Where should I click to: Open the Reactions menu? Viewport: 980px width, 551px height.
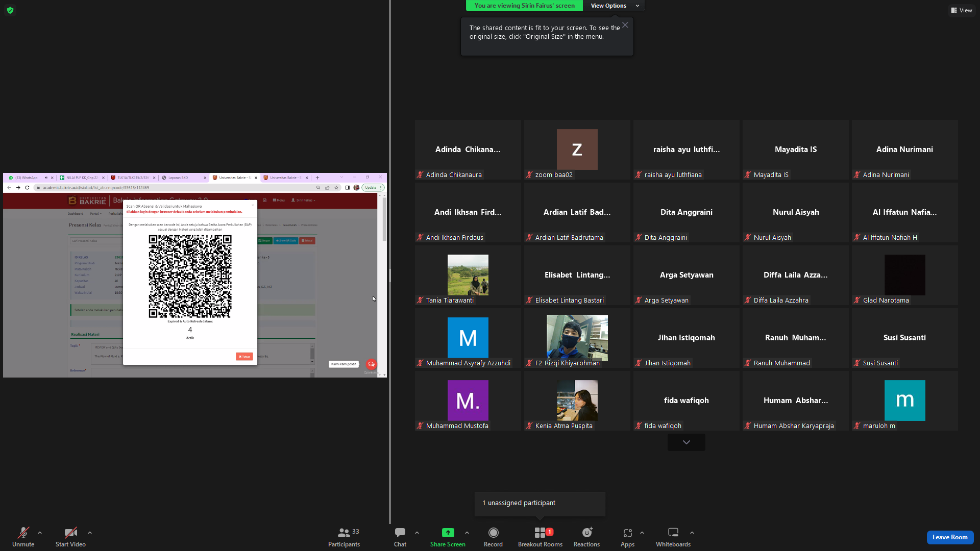[586, 537]
